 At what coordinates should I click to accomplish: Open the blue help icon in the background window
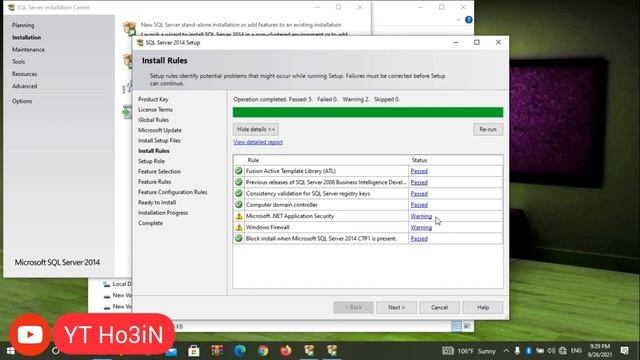click(469, 20)
